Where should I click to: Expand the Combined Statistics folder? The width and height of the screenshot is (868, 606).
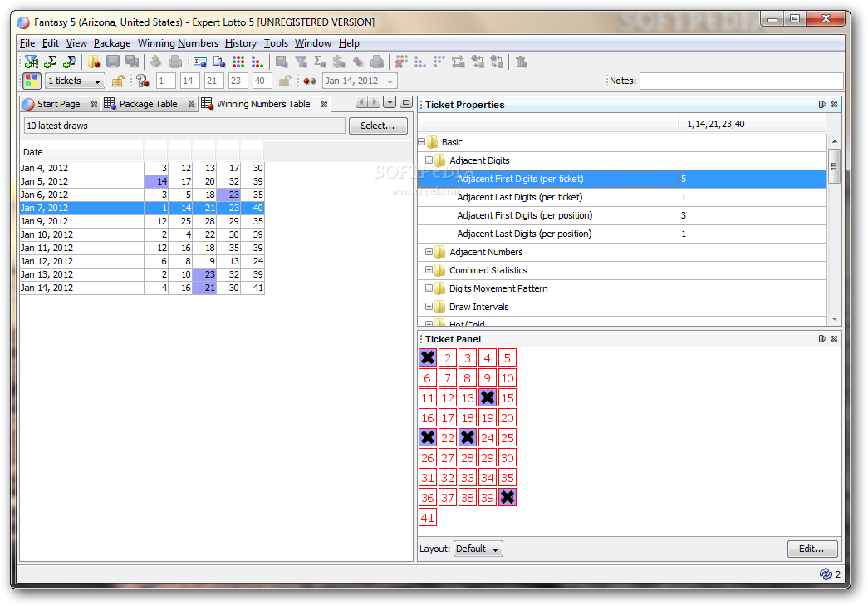pyautogui.click(x=429, y=270)
